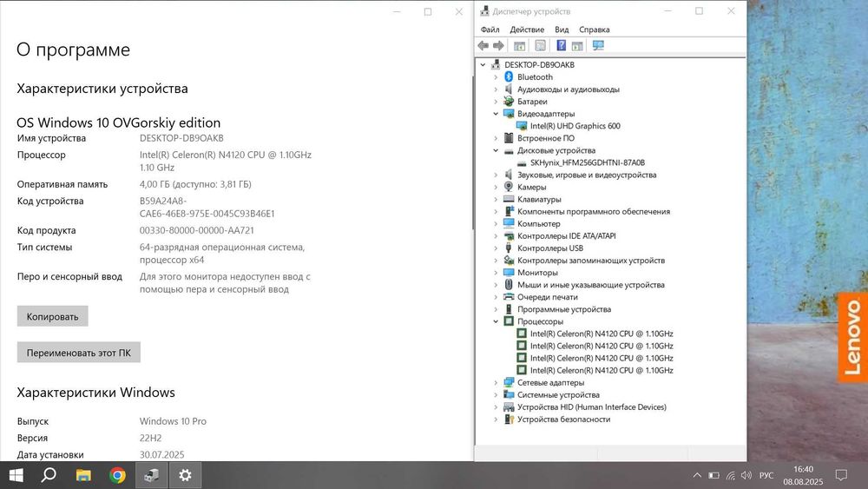Select Контроллеры IDE ATA/ATAPI item
Viewport: 868px width, 489px height.
pyautogui.click(x=566, y=235)
